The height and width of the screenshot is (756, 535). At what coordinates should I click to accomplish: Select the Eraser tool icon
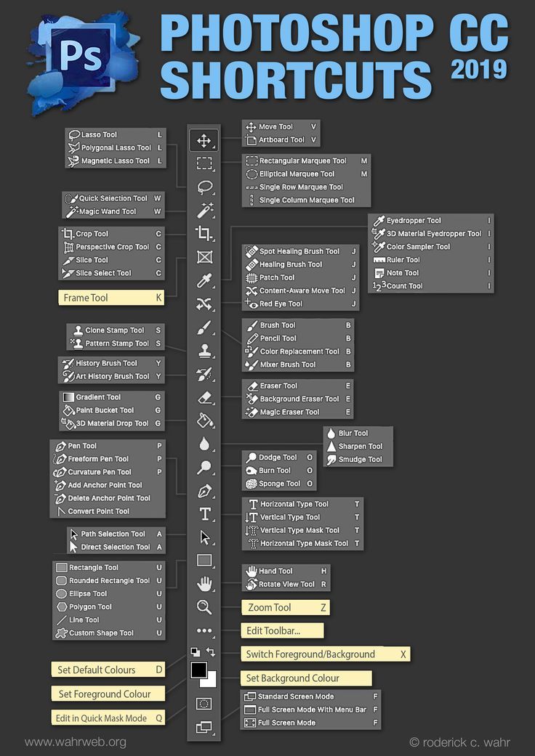[x=204, y=397]
